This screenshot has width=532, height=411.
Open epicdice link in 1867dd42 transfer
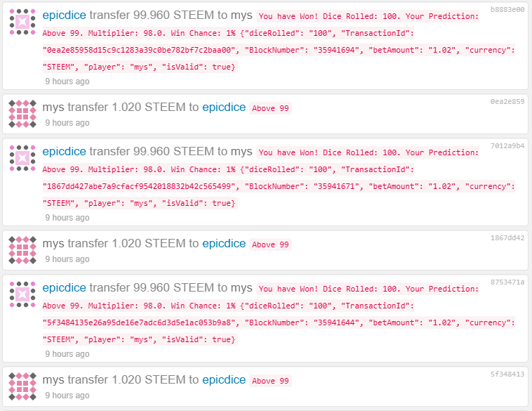pyautogui.click(x=224, y=244)
